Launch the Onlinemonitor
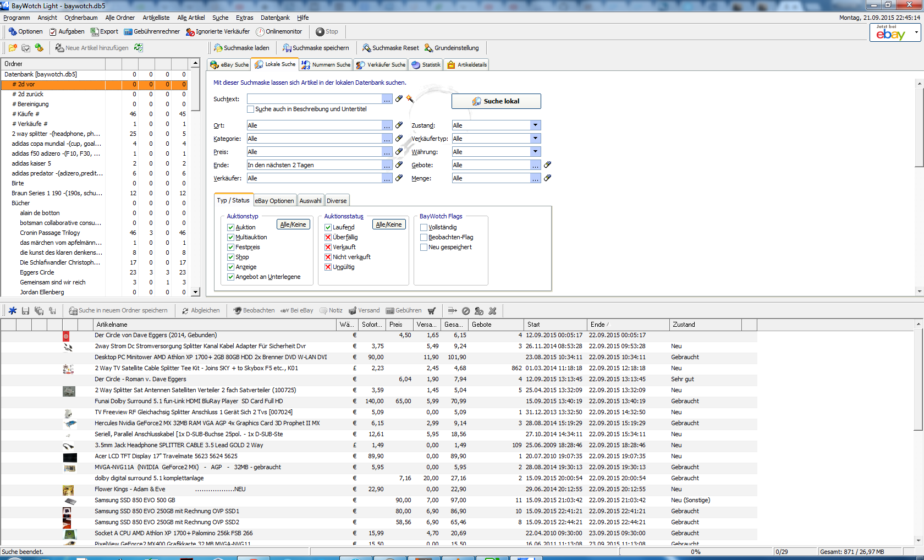The width and height of the screenshot is (924, 560). pyautogui.click(x=279, y=32)
